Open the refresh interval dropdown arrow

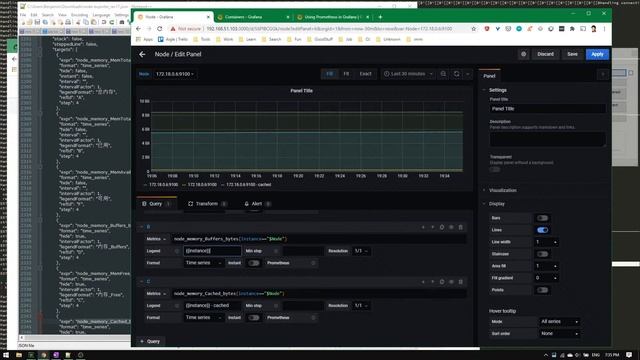(468, 74)
